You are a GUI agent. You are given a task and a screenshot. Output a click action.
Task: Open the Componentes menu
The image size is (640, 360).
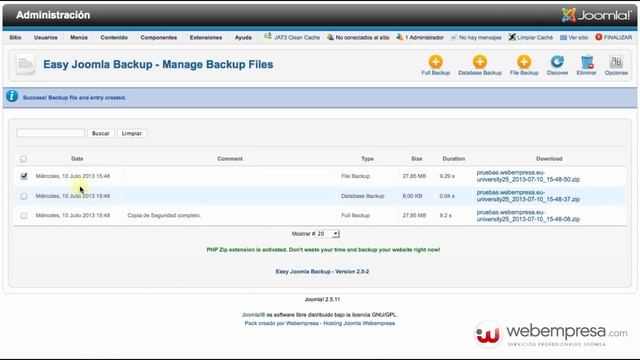click(159, 37)
